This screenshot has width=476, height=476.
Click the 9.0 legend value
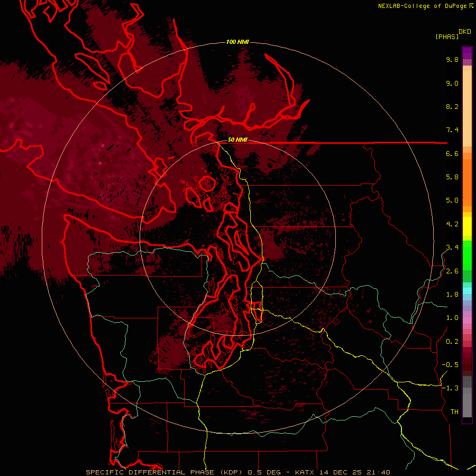(452, 83)
